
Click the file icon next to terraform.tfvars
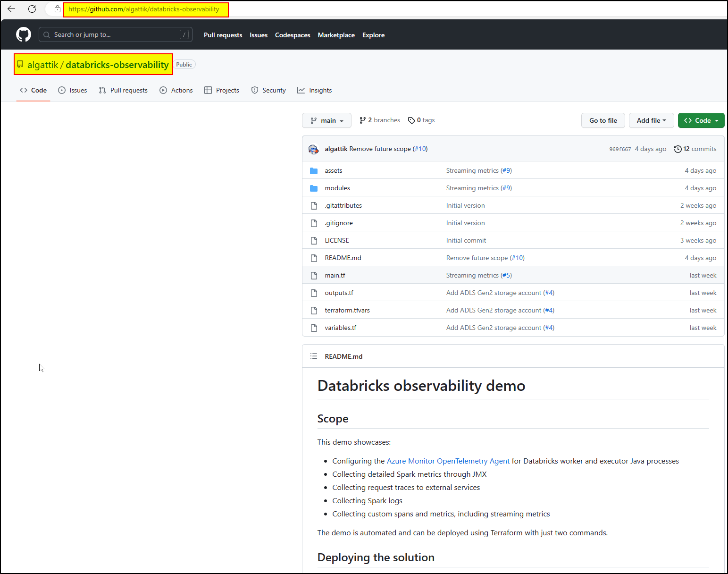tap(314, 310)
